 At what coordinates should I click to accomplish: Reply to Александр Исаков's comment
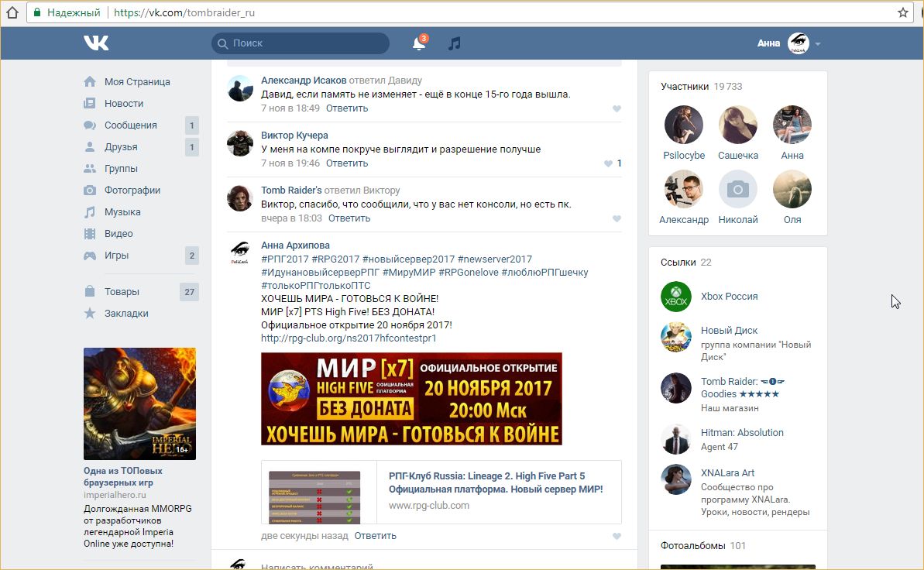pos(346,108)
